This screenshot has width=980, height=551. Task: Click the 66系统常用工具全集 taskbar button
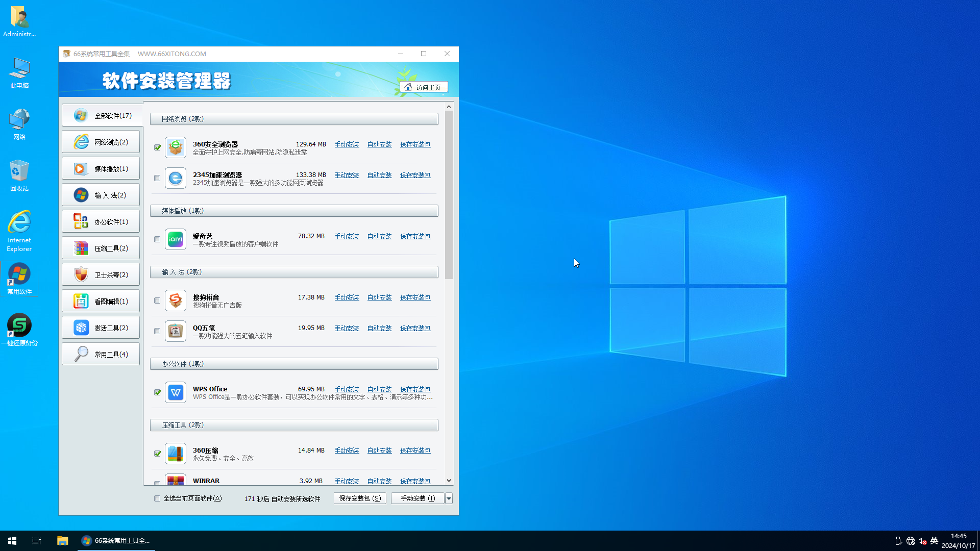pos(116,541)
